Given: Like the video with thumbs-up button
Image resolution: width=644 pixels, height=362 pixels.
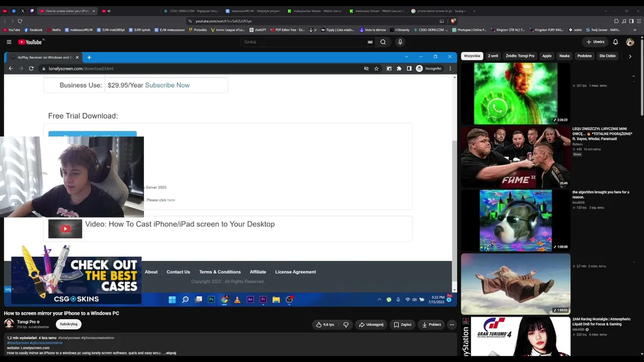Looking at the screenshot, I should (x=325, y=325).
